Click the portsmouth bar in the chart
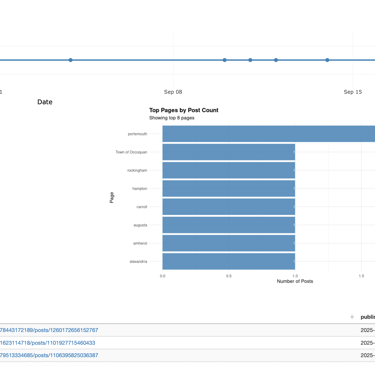 (x=269, y=134)
